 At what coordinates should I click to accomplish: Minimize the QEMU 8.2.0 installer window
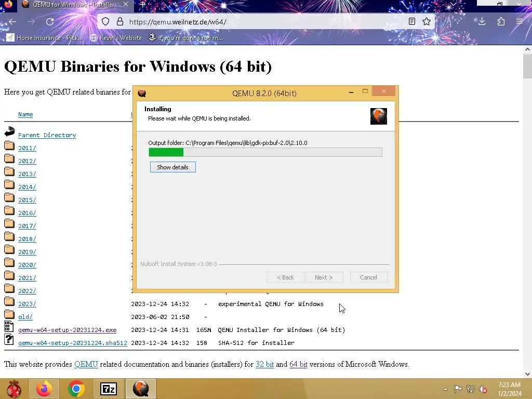[x=351, y=92]
